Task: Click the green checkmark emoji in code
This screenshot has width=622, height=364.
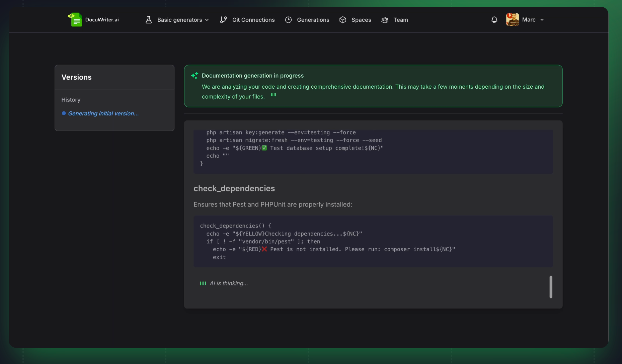Action: 264,148
